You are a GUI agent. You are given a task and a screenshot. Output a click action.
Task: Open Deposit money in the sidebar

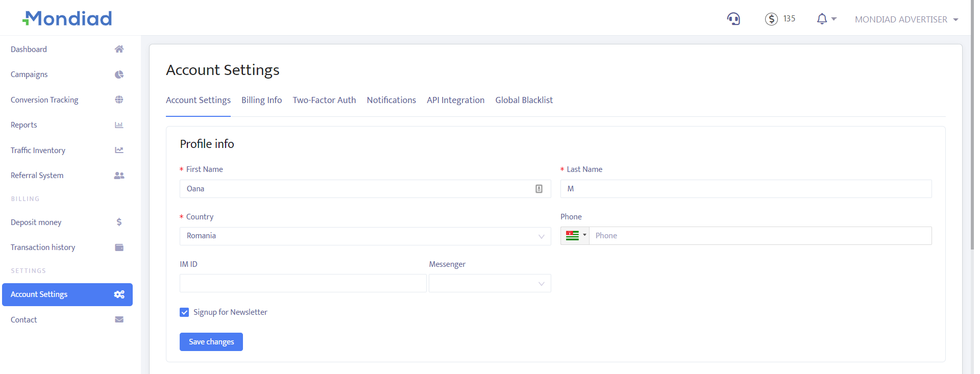pyautogui.click(x=36, y=222)
